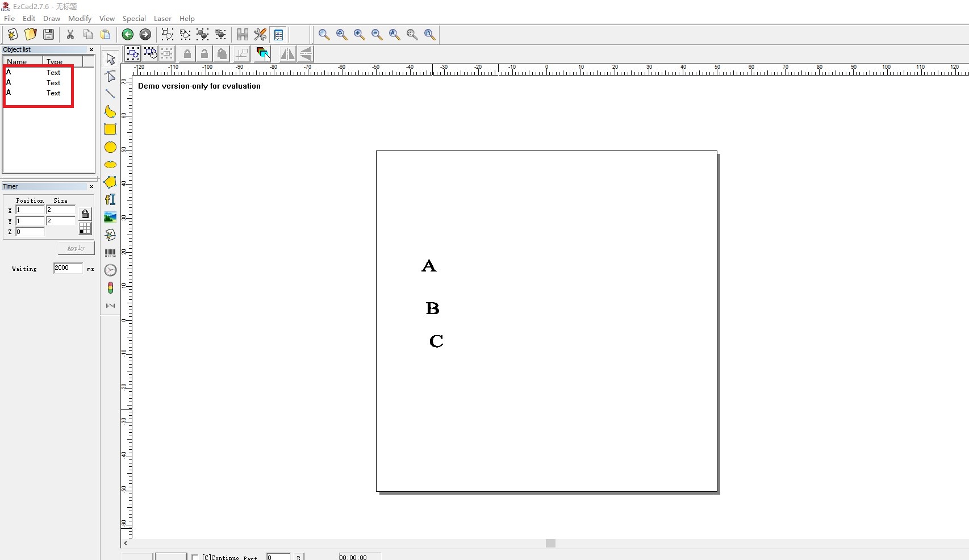Viewport: 969px width, 560px height.
Task: Open the Draw menu
Action: [52, 18]
